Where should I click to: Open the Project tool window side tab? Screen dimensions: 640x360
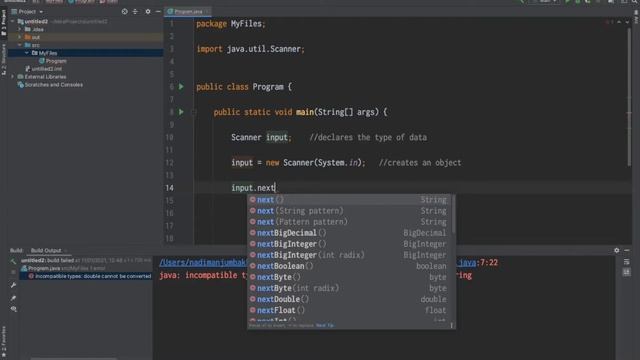(x=4, y=22)
